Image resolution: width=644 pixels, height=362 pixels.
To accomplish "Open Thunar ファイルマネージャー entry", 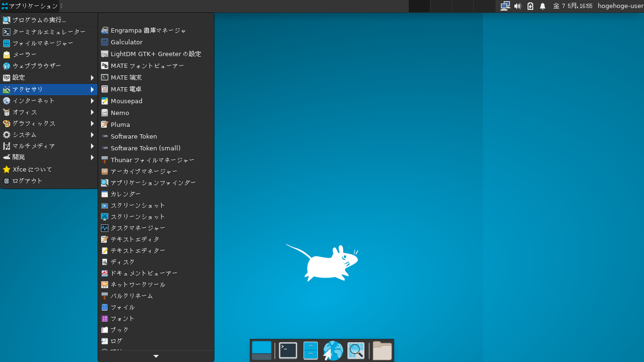I will (156, 160).
